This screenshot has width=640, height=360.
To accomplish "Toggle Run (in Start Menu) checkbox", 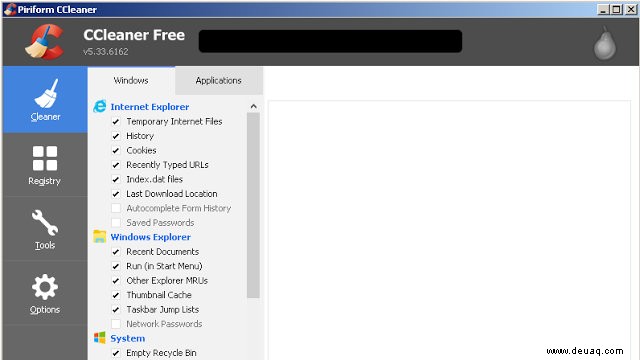I will [116, 266].
